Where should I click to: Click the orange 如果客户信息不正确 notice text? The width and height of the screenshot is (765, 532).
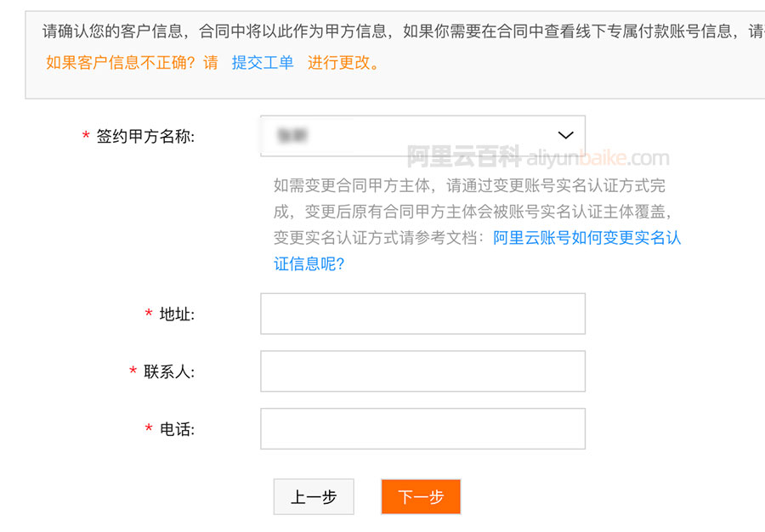point(132,62)
